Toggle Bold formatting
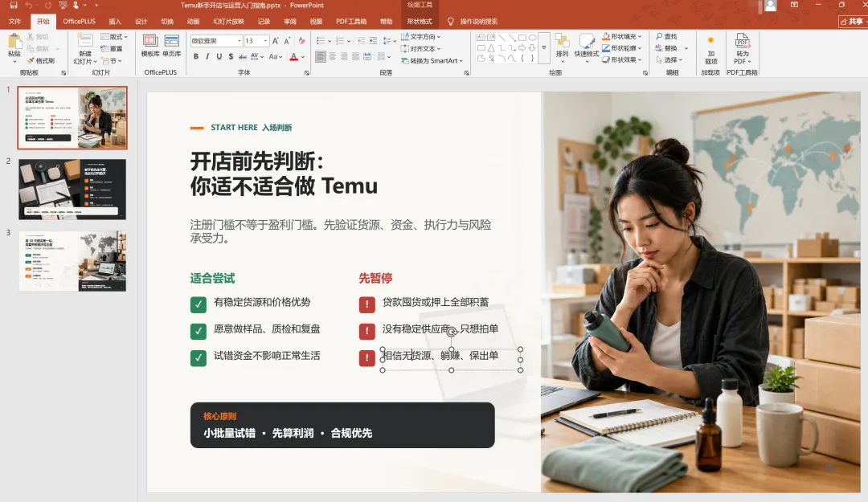 196,56
